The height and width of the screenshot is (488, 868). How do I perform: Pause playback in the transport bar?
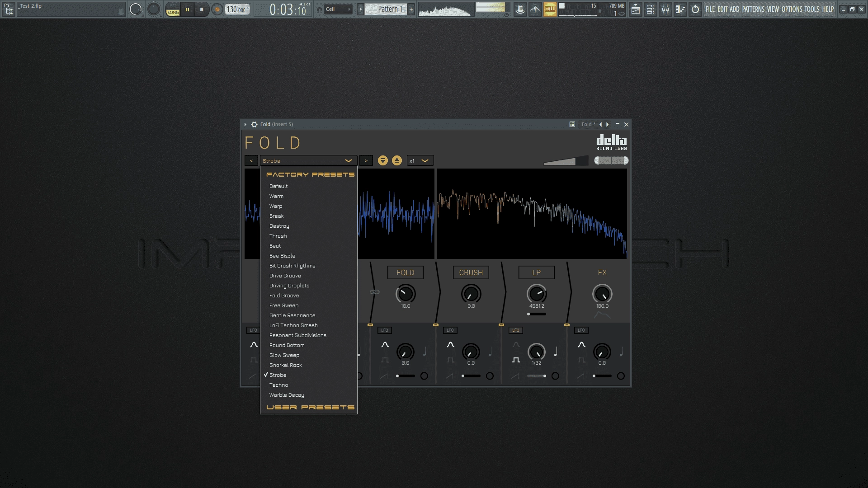click(x=187, y=9)
